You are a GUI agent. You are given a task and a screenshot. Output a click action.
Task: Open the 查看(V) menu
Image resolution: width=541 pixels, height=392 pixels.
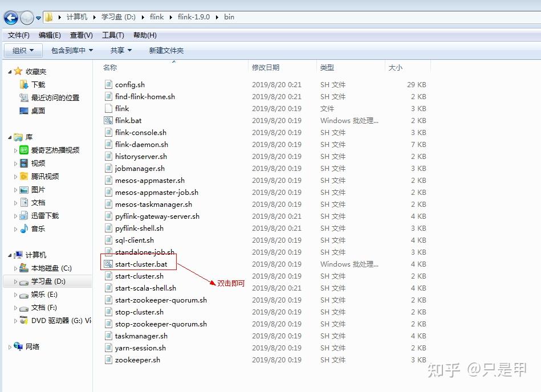click(81, 35)
